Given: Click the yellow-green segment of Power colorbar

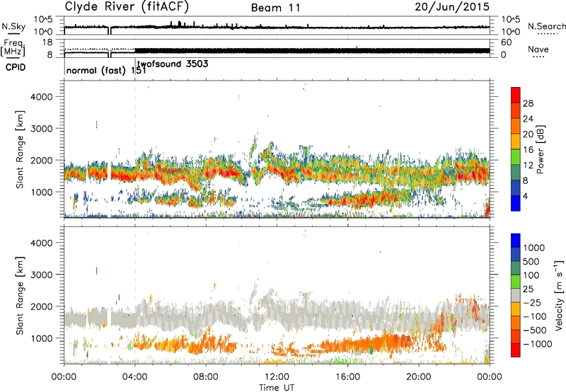Looking at the screenshot, I should pyautogui.click(x=516, y=157).
